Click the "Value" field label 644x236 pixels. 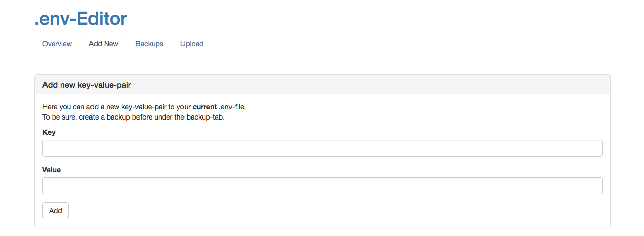[x=52, y=170]
